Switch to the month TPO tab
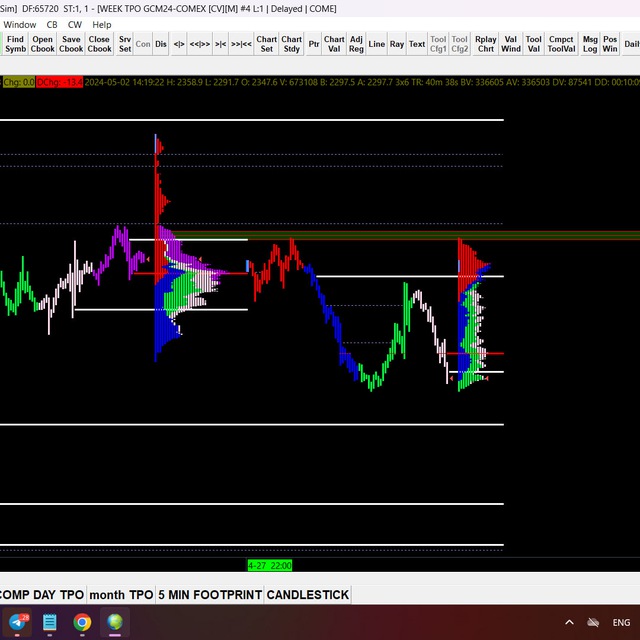 (121, 595)
